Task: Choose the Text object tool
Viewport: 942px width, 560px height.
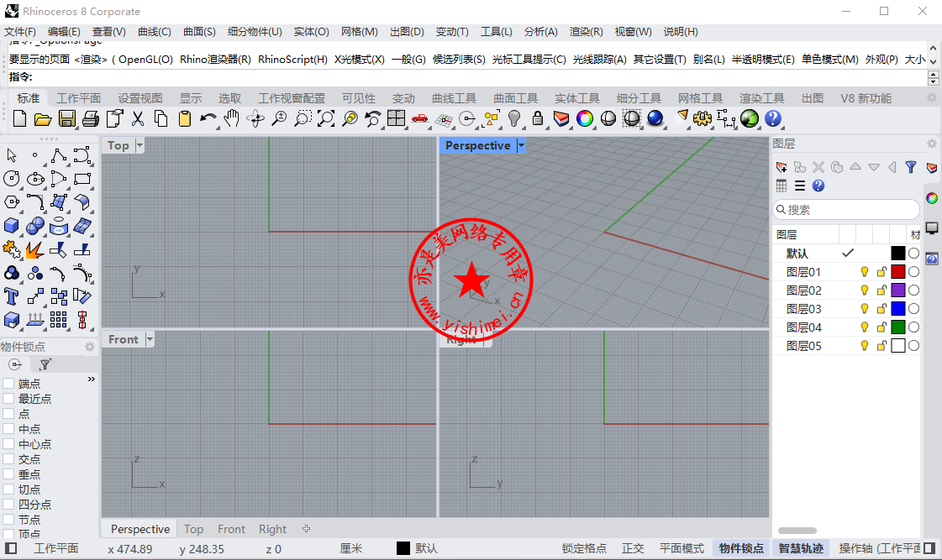Action: tap(12, 296)
